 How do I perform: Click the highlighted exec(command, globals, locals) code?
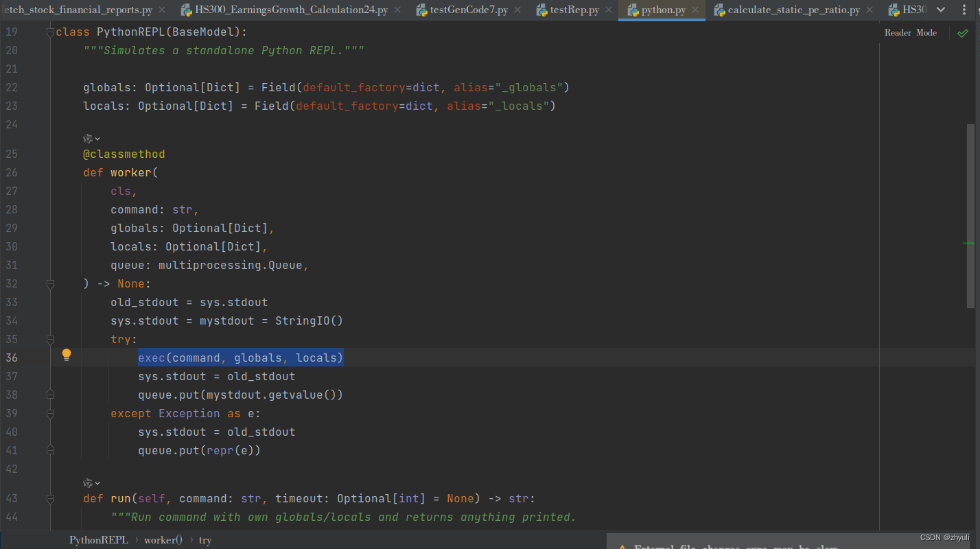tap(240, 358)
